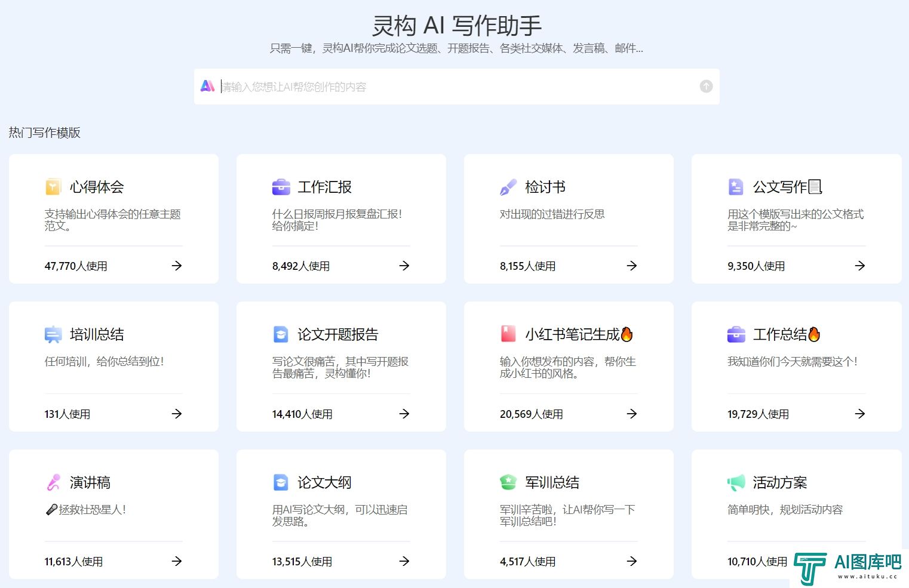Select the 工作汇报 template title

click(x=324, y=187)
